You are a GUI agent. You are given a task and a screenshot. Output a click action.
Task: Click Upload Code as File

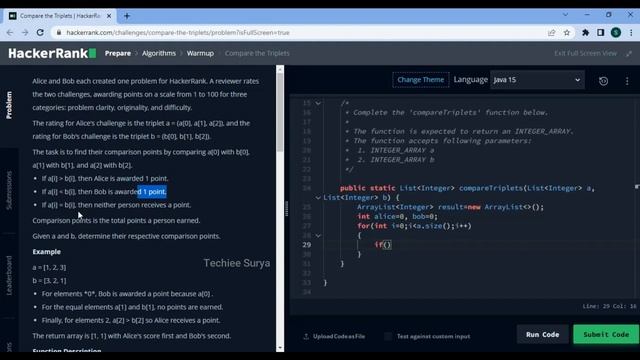point(334,336)
